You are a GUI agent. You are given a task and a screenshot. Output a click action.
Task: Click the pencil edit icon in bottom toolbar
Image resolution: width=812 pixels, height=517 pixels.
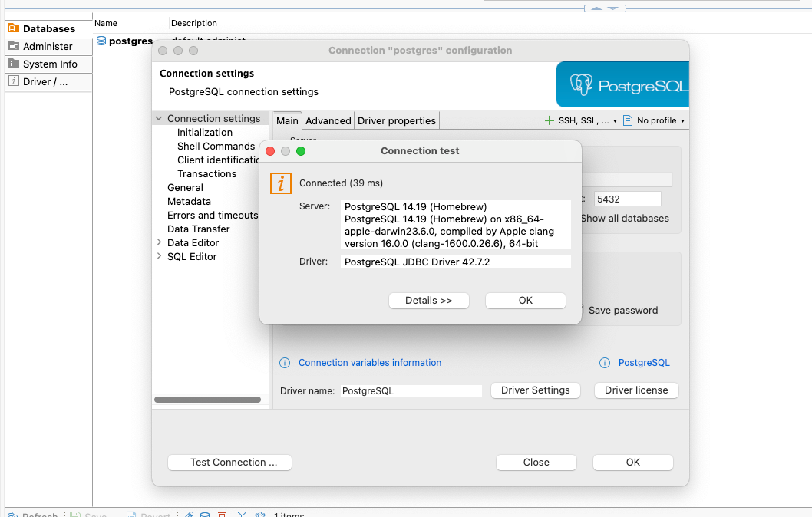[x=189, y=514]
